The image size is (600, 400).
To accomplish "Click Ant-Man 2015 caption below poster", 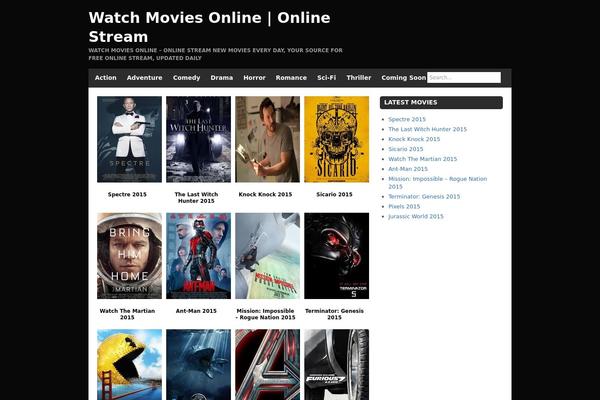I will pyautogui.click(x=196, y=311).
